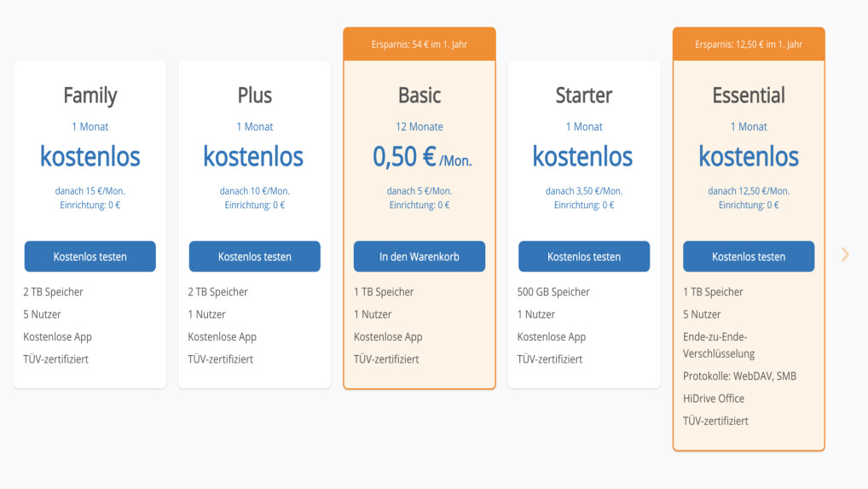Viewport: 868px width, 489px height.
Task: Click the next plans arrow chevron
Action: tap(845, 254)
